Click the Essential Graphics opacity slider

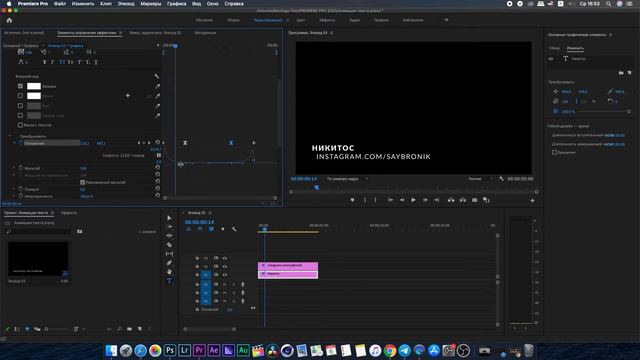(x=604, y=111)
